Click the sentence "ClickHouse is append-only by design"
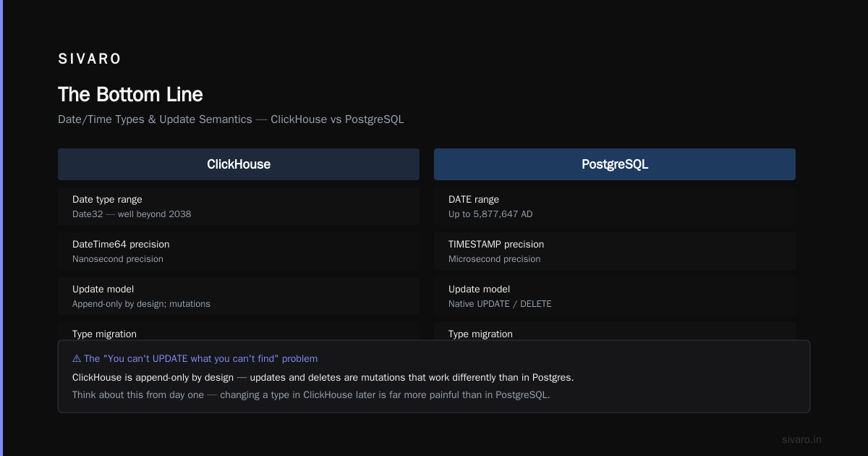Screen dimensions: 868x456 coord(323,377)
